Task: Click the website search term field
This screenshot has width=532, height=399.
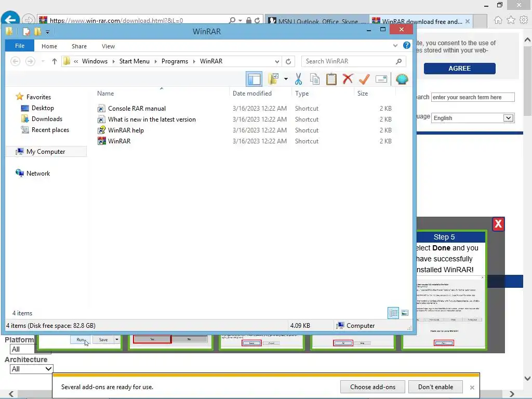Action: tap(473, 97)
